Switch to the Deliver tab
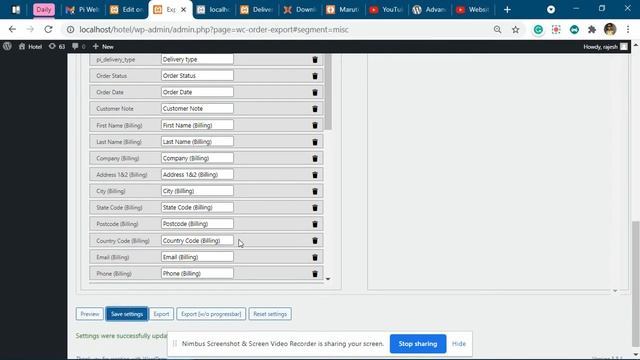Image resolution: width=640 pixels, height=360 pixels. 257,9
